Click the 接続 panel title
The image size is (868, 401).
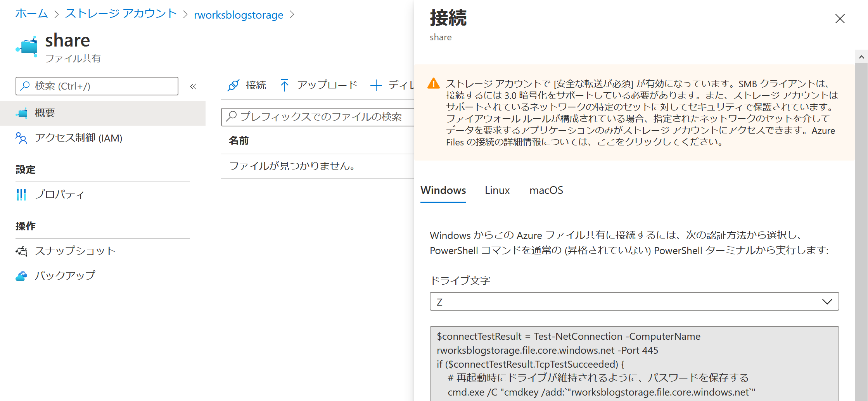(448, 18)
